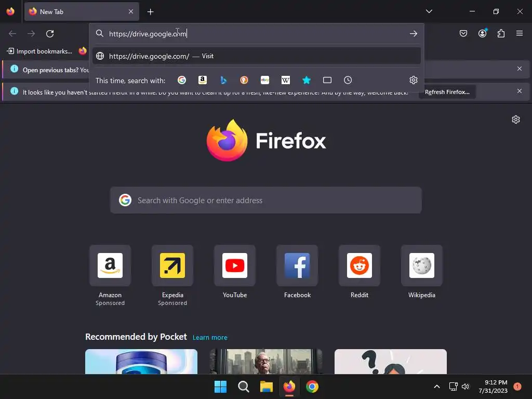Open the first Pocket story thumbnail

tap(141, 362)
